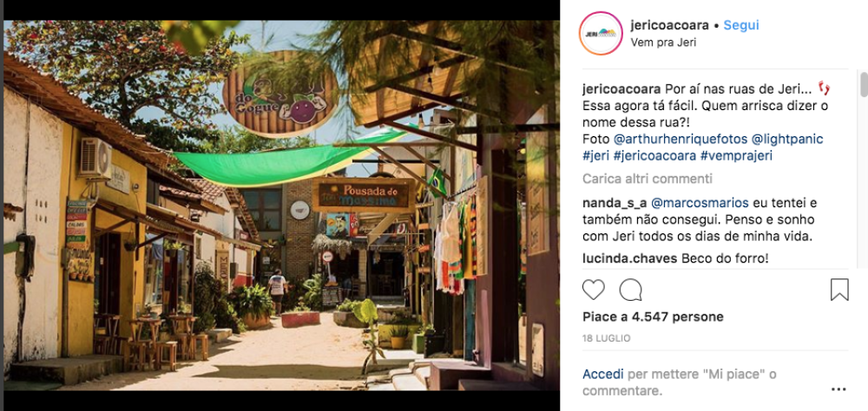Open the #jericoacoara hashtag
The width and height of the screenshot is (868, 411).
coord(654,156)
